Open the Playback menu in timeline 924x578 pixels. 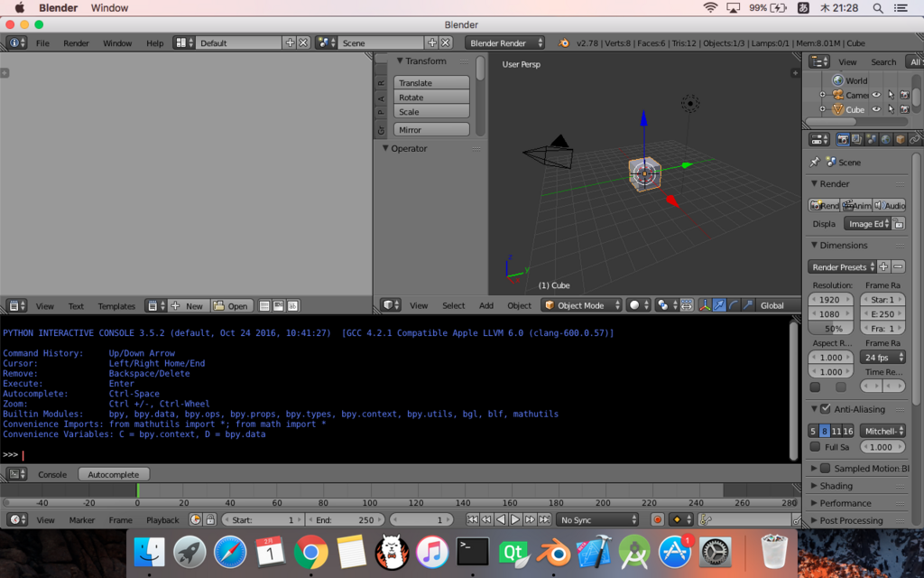click(x=162, y=519)
